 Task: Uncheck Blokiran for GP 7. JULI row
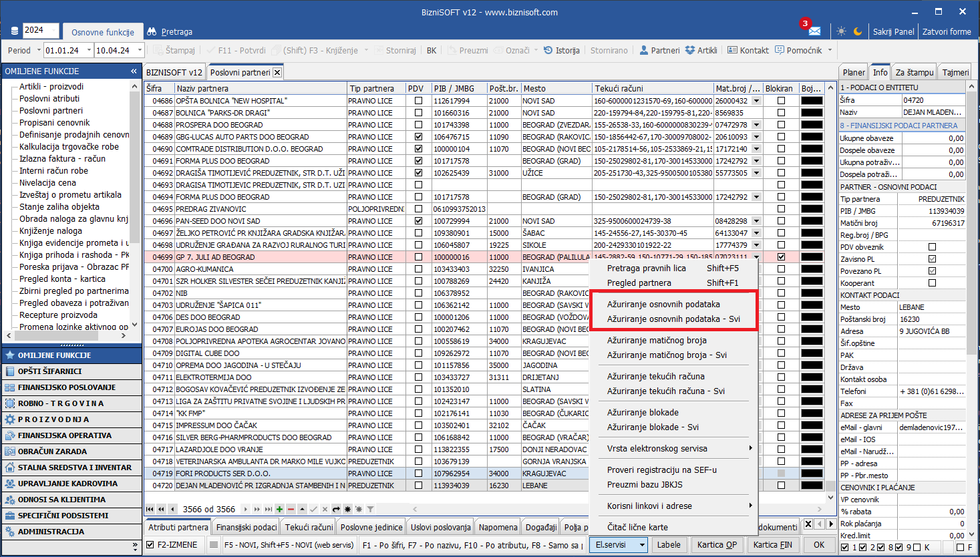[781, 257]
